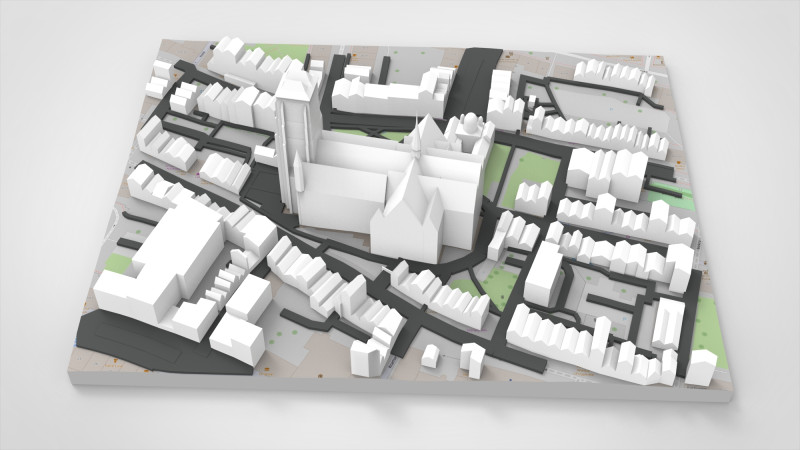Select the small standalone building at bottom center

pos(431,355)
